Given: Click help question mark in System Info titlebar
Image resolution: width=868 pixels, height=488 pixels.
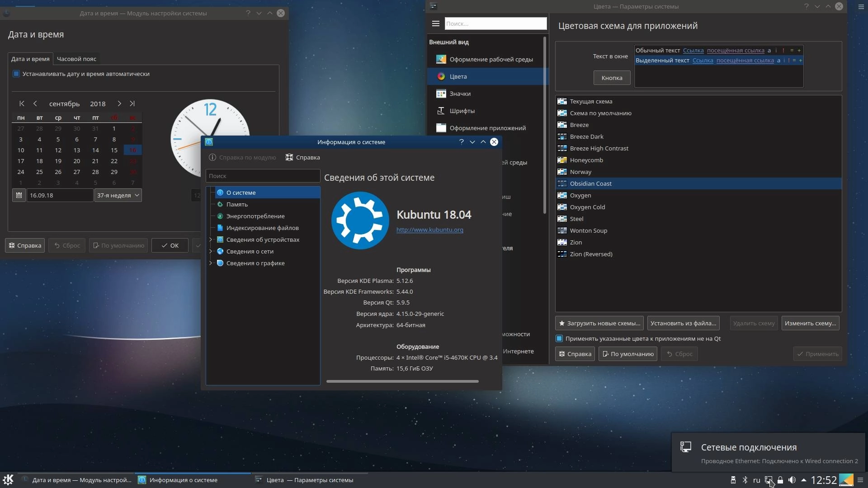Looking at the screenshot, I should pos(461,142).
